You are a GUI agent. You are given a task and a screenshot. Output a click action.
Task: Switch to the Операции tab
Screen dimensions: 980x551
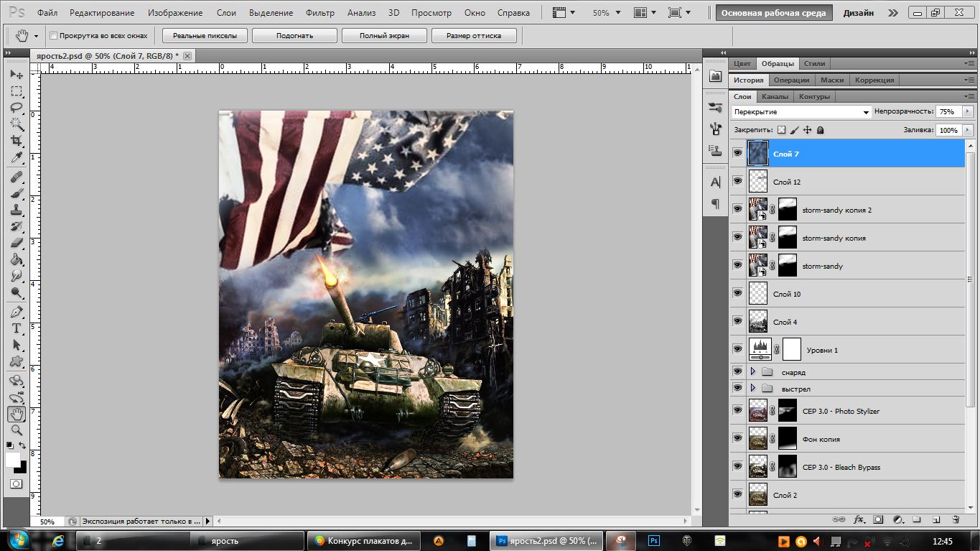[792, 80]
